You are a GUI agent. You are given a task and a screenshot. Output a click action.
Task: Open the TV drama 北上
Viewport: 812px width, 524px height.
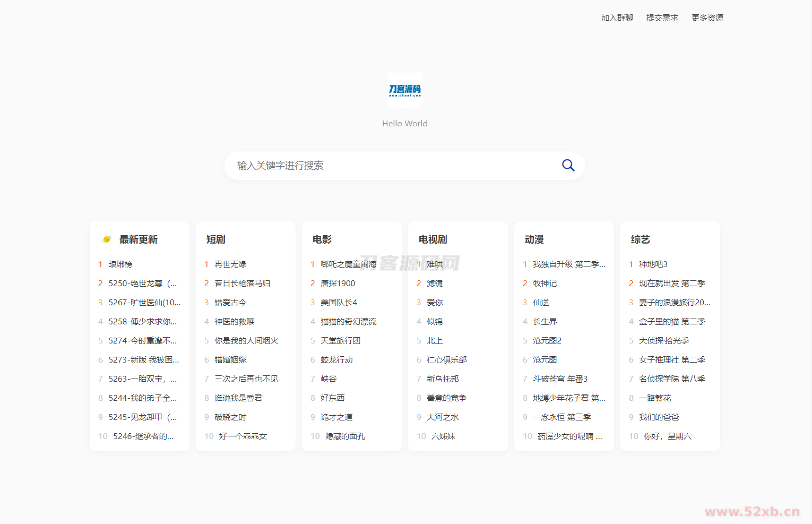click(434, 340)
